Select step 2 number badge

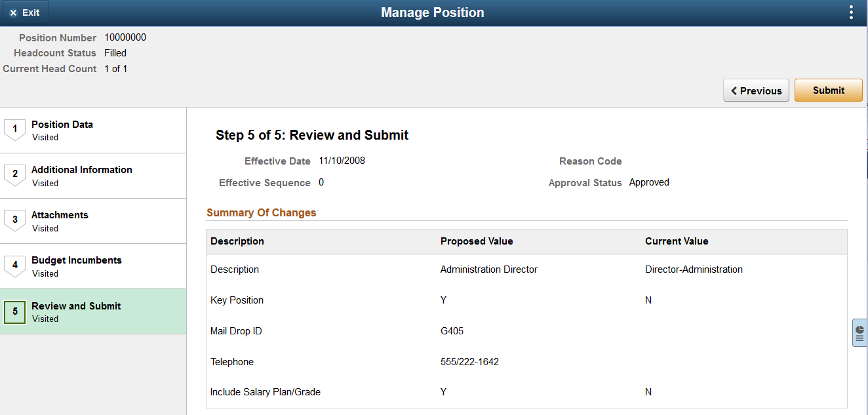pyautogui.click(x=14, y=175)
